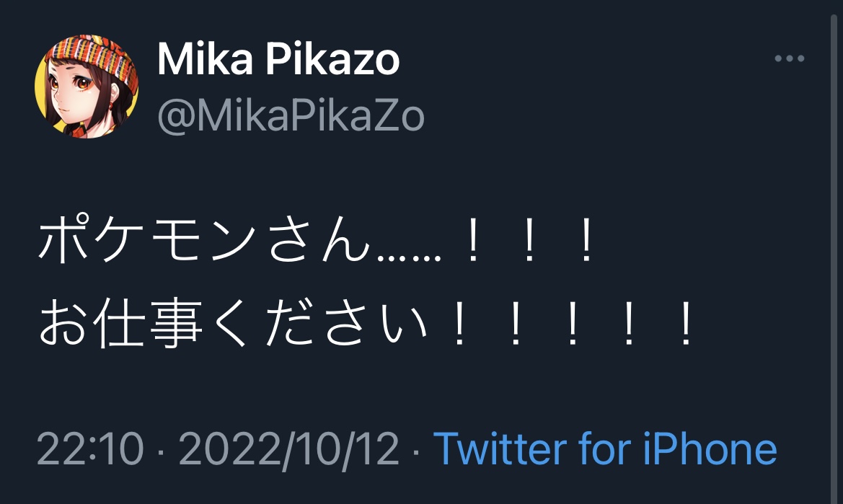
Task: Click the word Twitter in source label
Action: pyautogui.click(x=500, y=449)
